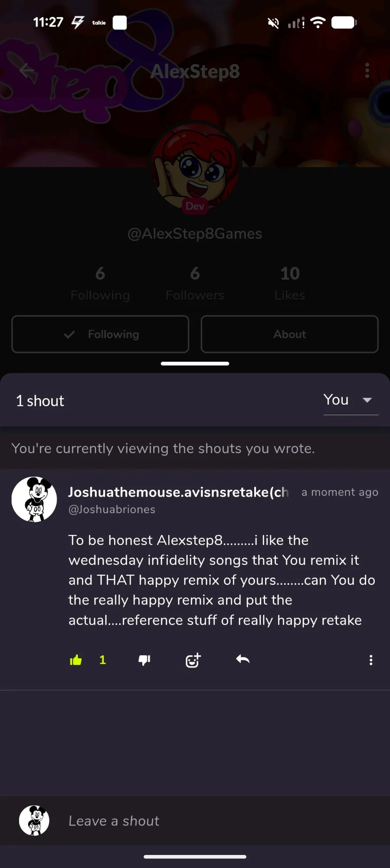Expand the 'You' shouts filter dropdown

coord(336,400)
